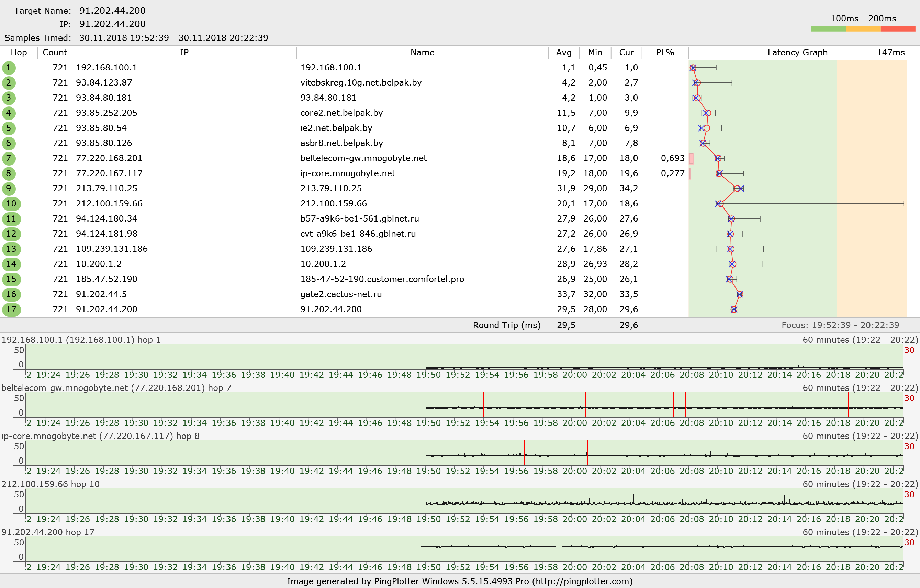Click hop 9 latency marker in graph
920x588 pixels.
pos(738,188)
